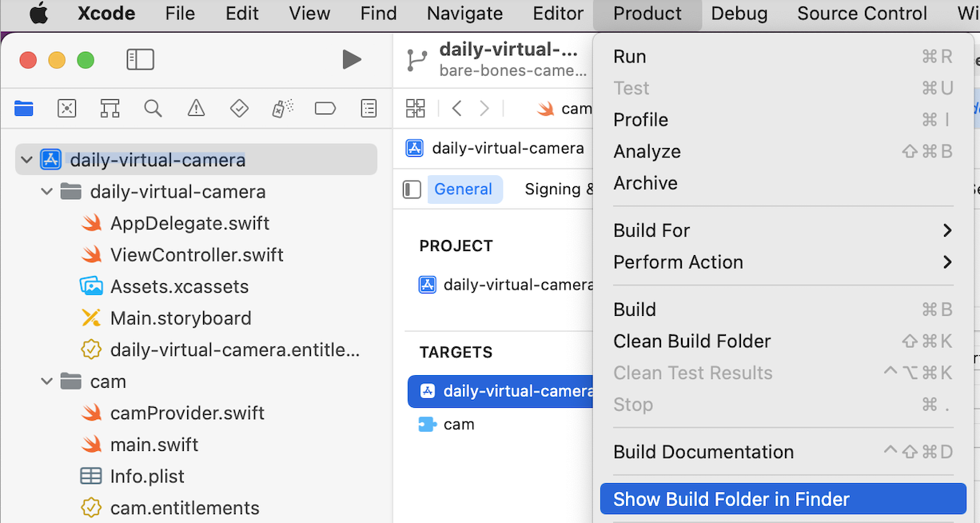Open the Report navigator icon
The width and height of the screenshot is (980, 523).
[x=368, y=109]
